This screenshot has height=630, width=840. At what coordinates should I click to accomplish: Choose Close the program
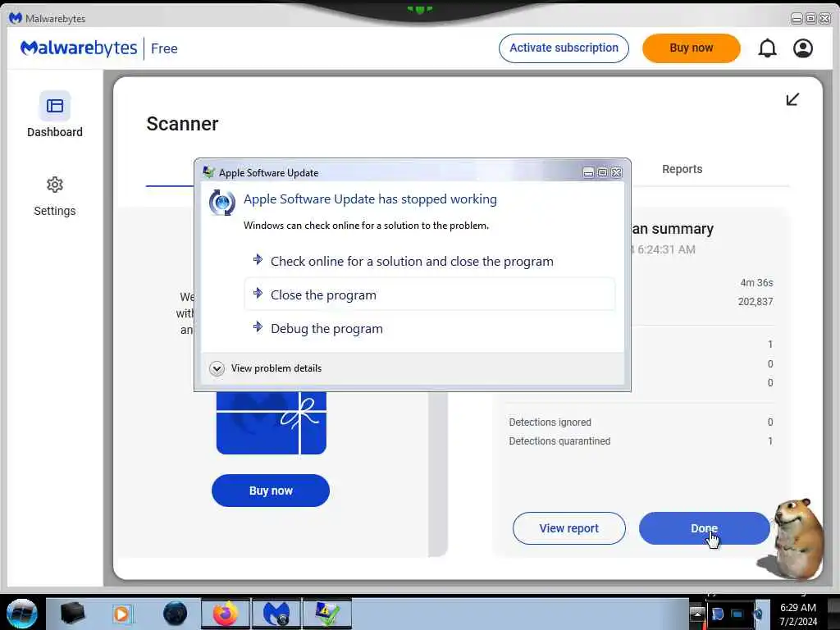pyautogui.click(x=430, y=294)
